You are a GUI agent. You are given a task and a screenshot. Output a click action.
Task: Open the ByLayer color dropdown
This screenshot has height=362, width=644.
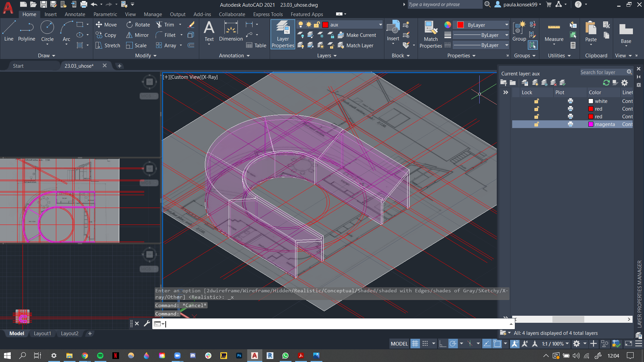(x=482, y=25)
